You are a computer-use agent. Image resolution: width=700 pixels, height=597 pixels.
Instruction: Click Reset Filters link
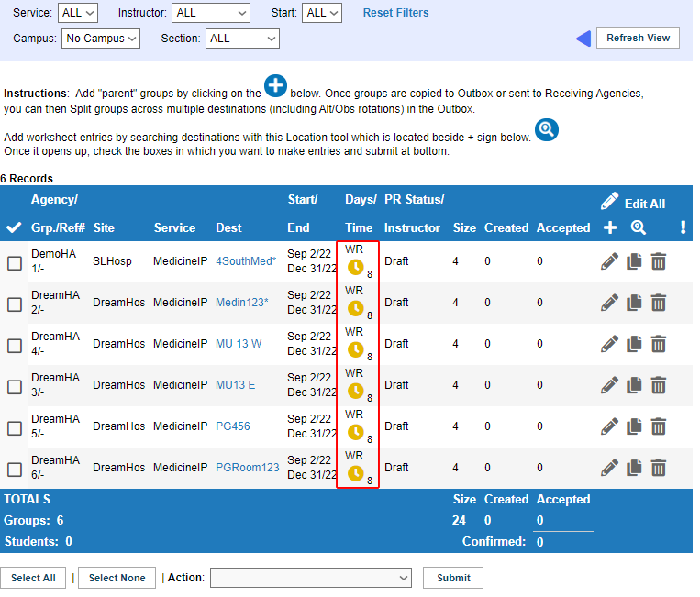click(x=395, y=13)
